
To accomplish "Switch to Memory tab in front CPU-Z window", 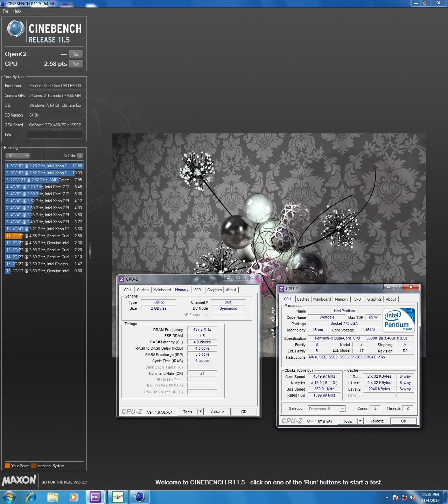I will coord(342,299).
